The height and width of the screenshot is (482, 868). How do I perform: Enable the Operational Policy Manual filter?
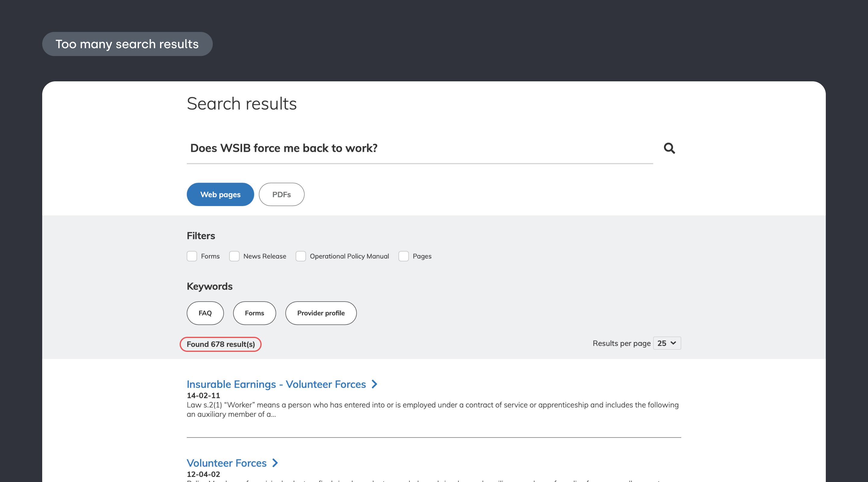click(x=300, y=256)
